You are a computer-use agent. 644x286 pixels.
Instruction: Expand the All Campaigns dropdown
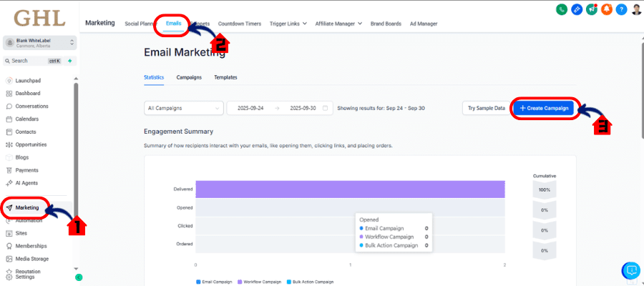coord(183,108)
